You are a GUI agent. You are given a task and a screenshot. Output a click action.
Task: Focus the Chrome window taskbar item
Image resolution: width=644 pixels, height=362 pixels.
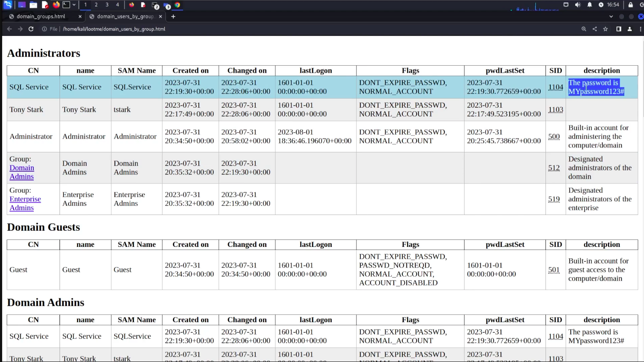click(x=177, y=5)
